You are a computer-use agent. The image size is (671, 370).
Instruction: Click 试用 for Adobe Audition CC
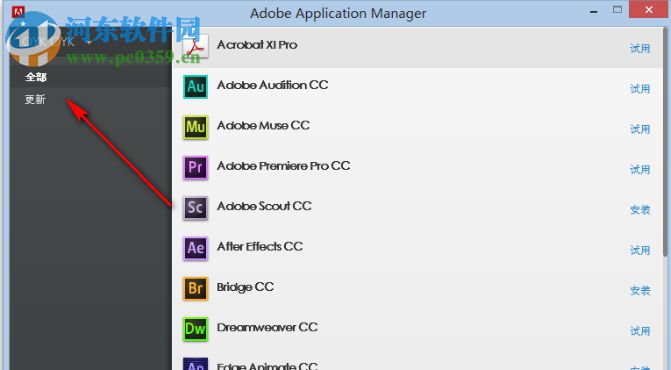tap(640, 89)
